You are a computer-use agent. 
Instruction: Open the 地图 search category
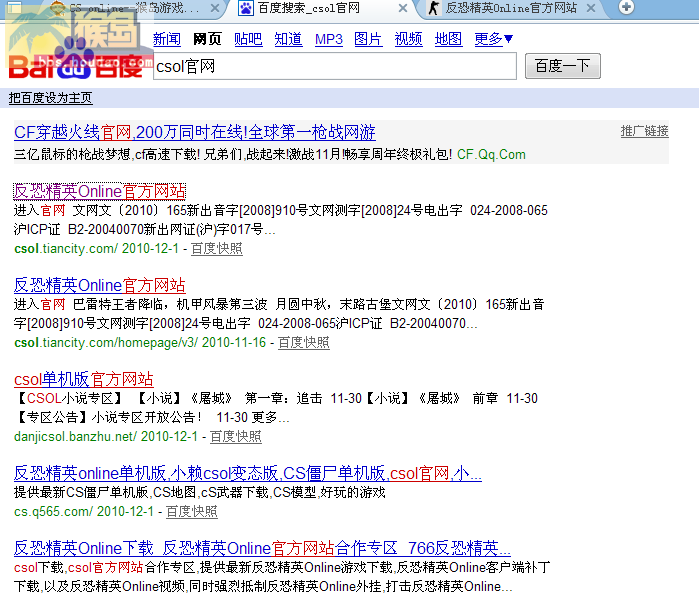[x=448, y=39]
